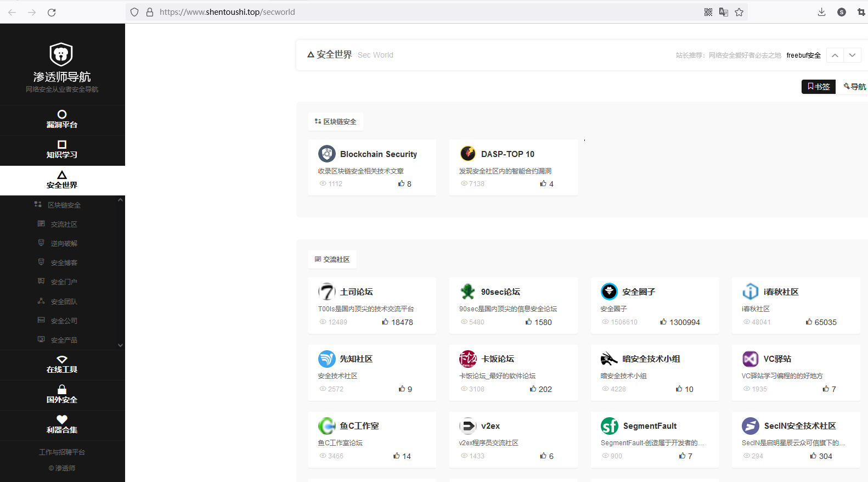Open the 漏洞平台 sidebar menu
The width and height of the screenshot is (868, 482).
62,119
